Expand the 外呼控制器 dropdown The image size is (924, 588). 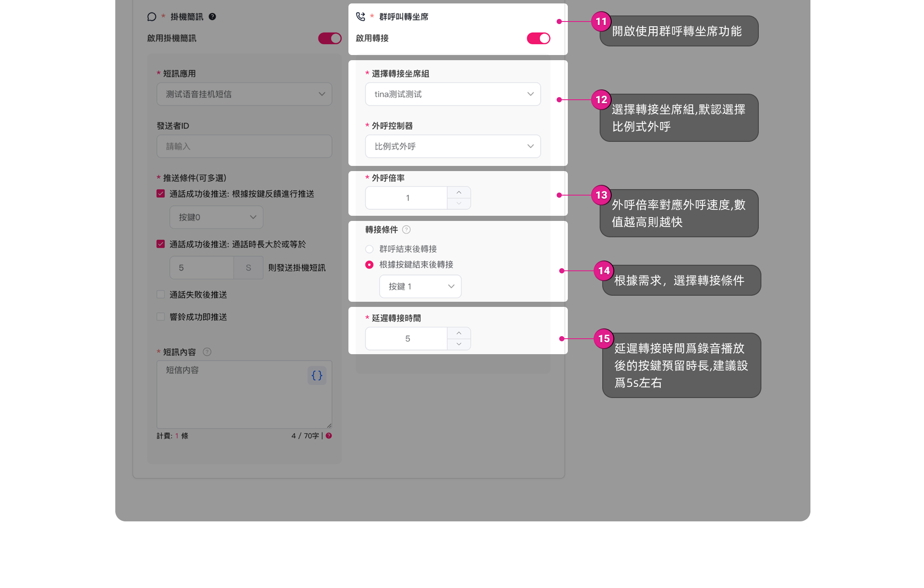[x=453, y=147]
